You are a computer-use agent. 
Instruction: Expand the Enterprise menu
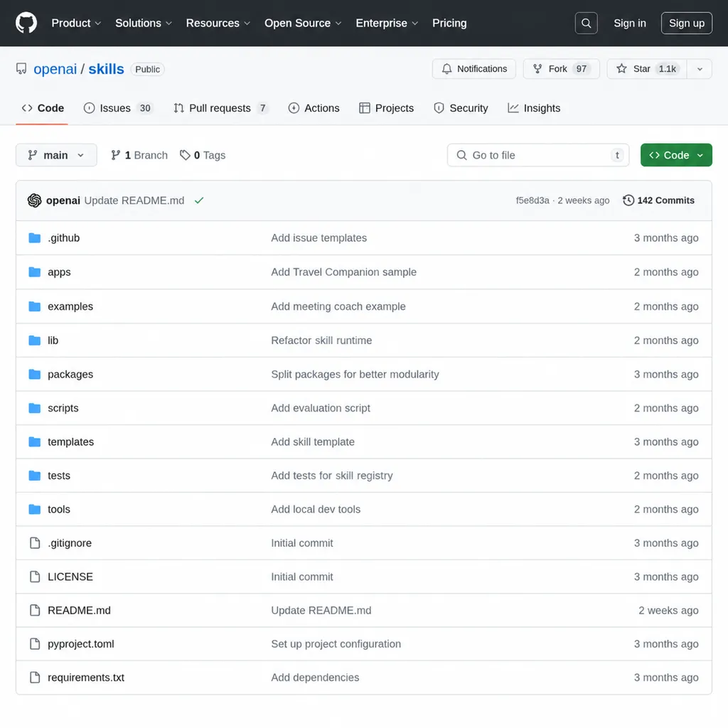click(x=387, y=23)
